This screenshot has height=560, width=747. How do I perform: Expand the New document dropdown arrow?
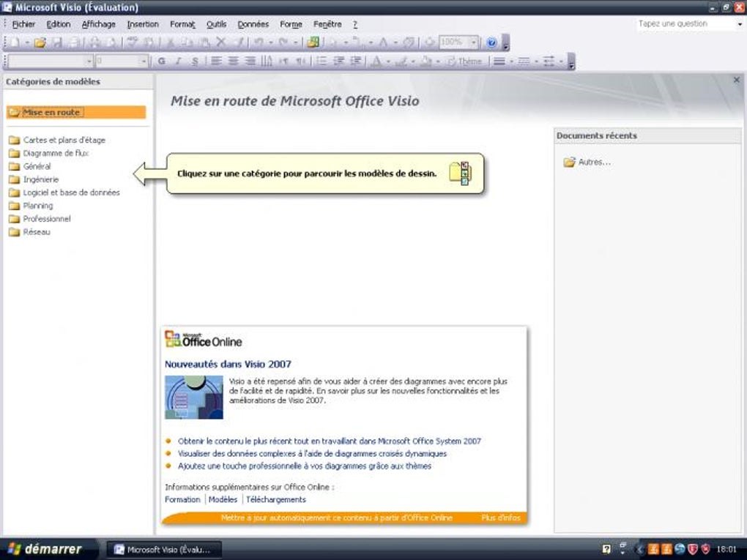(x=27, y=43)
